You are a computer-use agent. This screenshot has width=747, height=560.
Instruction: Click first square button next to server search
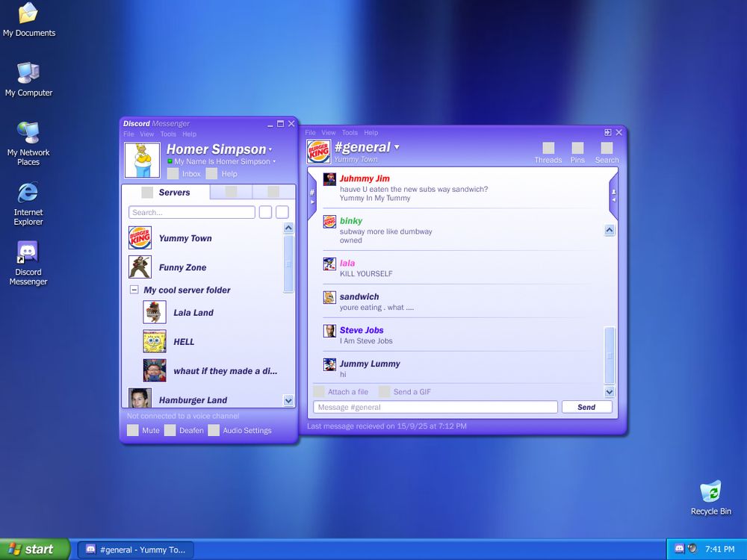tap(265, 212)
